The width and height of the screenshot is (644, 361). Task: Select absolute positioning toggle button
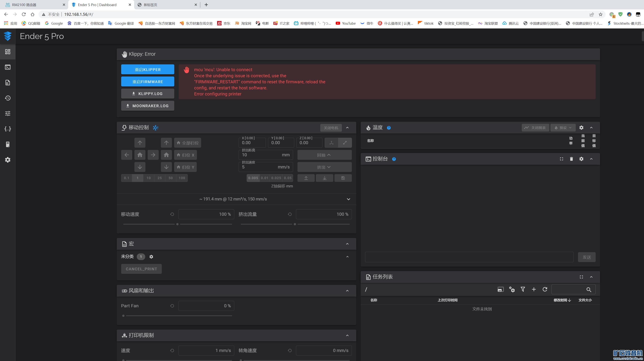click(x=331, y=143)
